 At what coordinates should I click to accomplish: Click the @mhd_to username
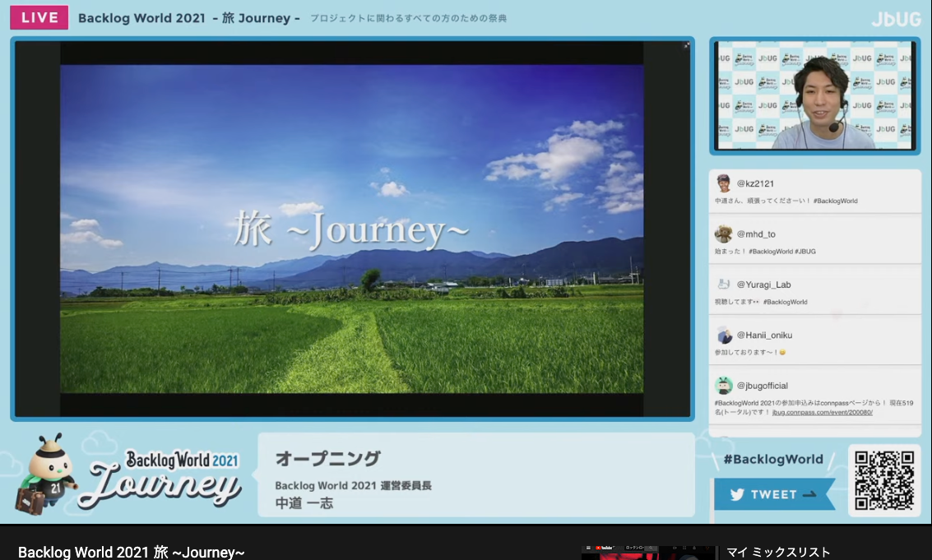click(756, 234)
